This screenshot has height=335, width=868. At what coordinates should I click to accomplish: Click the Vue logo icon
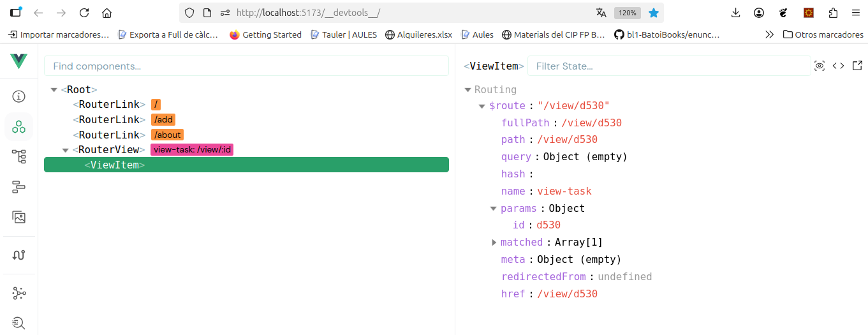18,61
